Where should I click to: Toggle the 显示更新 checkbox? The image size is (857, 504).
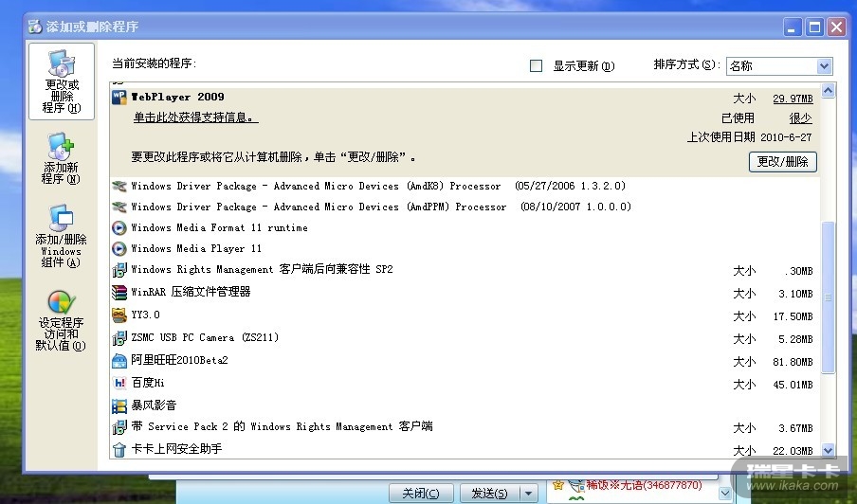[x=537, y=66]
